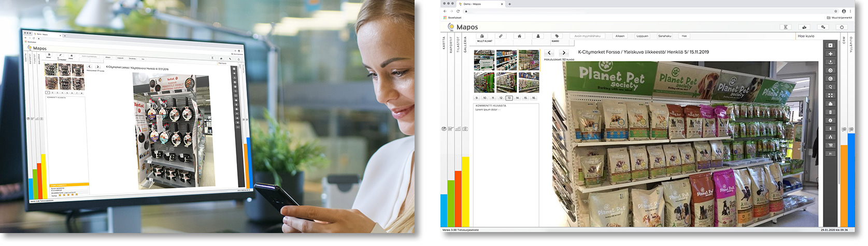The image size is (868, 246).
Task: Select the green-product thumbnail in the bottom row
Action: 485,82
